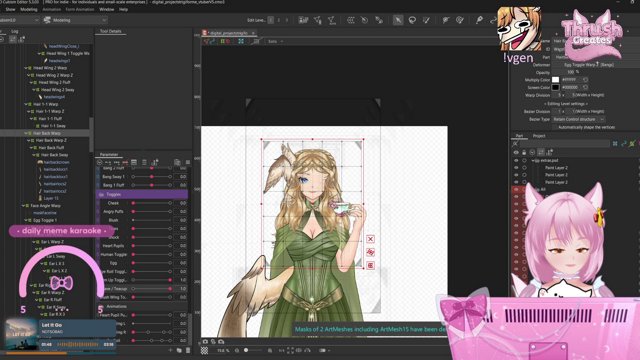Toggle Edit Level 3 button
This screenshot has height=360, width=640.
click(x=287, y=20)
